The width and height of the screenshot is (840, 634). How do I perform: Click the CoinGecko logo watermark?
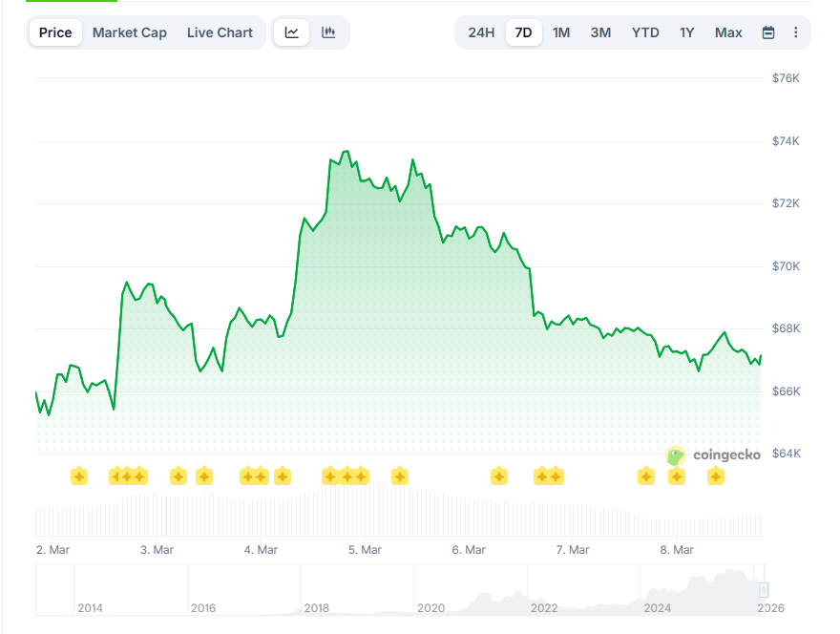(714, 455)
